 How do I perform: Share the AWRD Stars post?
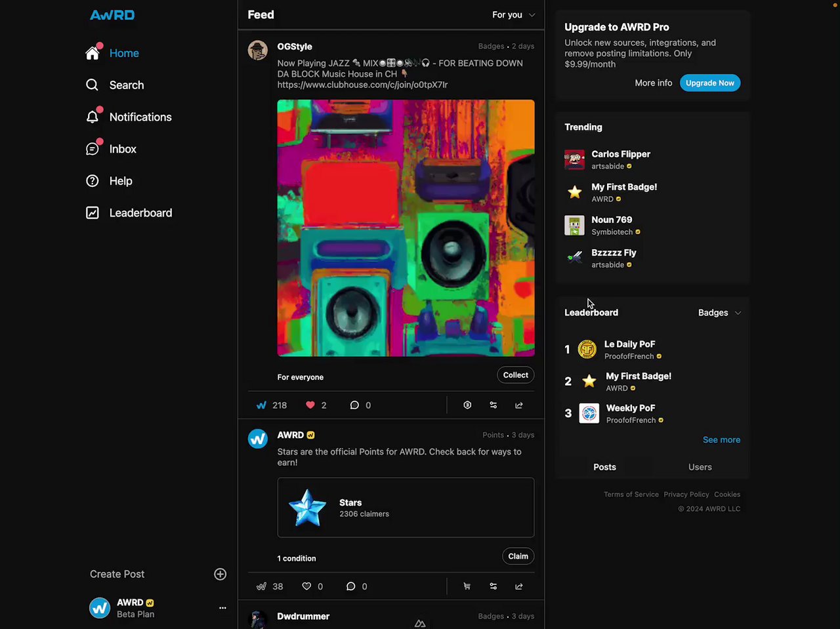(x=519, y=586)
